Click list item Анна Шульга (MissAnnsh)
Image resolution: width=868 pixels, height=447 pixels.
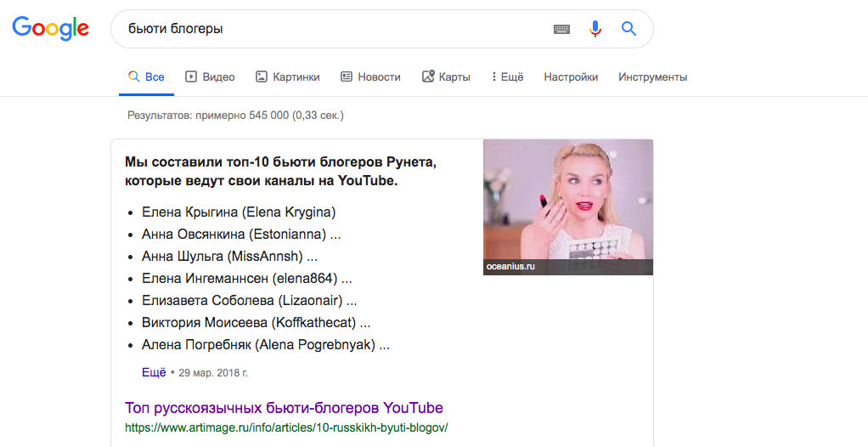(229, 257)
